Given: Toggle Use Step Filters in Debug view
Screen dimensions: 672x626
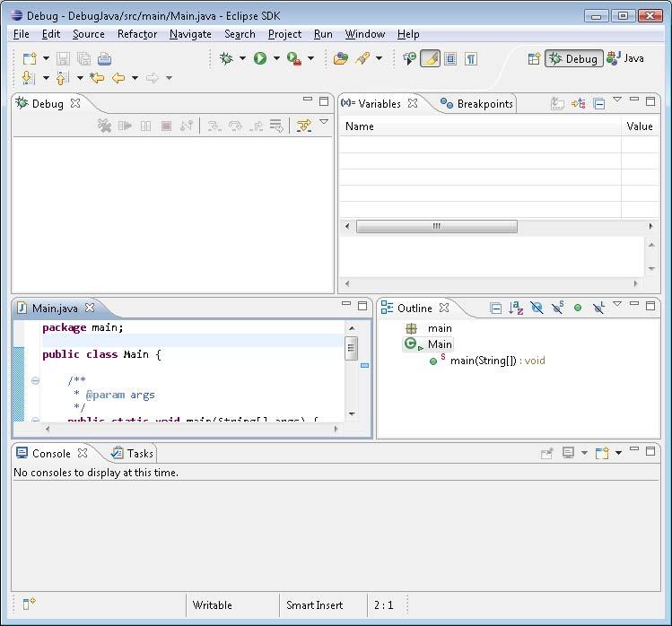Looking at the screenshot, I should pos(303,126).
